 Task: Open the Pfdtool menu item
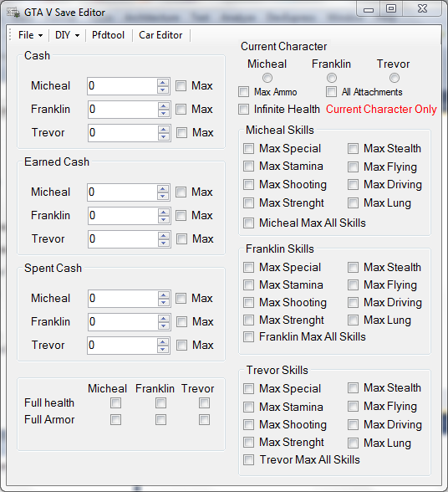tap(108, 35)
